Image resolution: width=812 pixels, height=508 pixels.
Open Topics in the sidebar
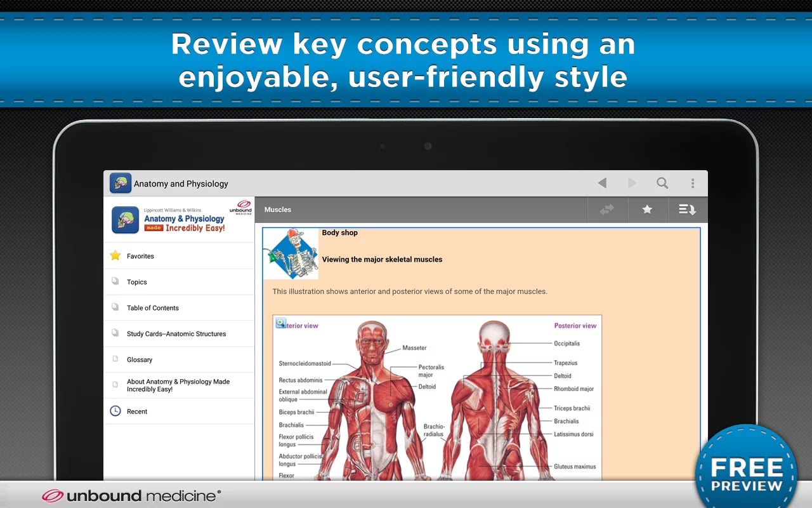click(x=179, y=282)
